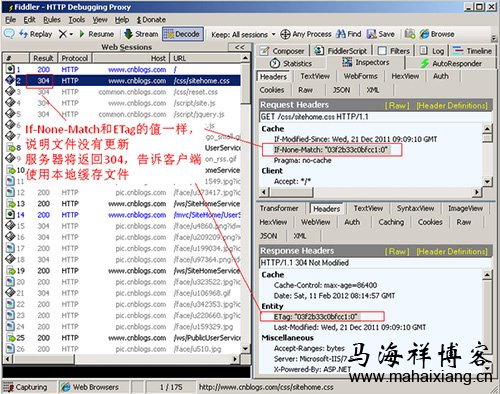
Task: Click the GET /css/sitehome.css request line
Action: point(375,117)
